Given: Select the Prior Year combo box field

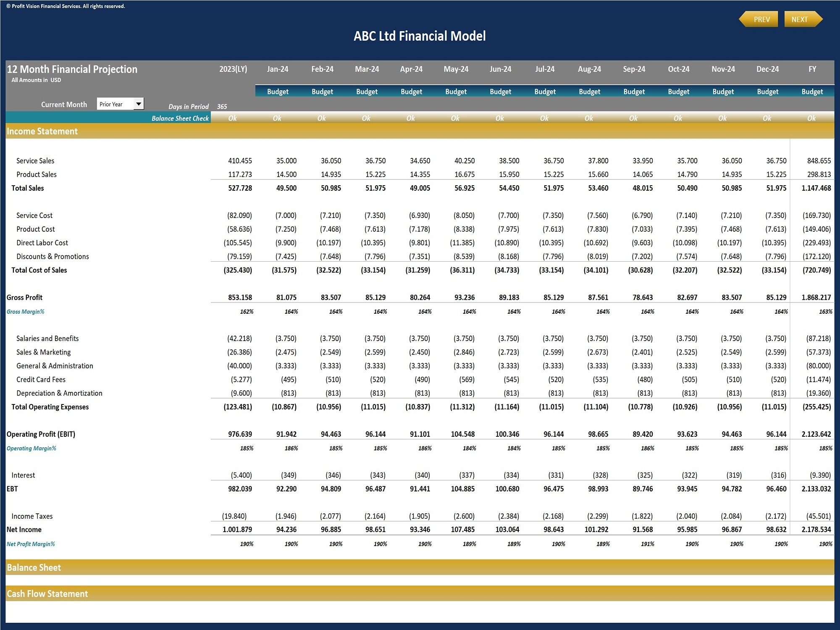Looking at the screenshot, I should [x=120, y=104].
